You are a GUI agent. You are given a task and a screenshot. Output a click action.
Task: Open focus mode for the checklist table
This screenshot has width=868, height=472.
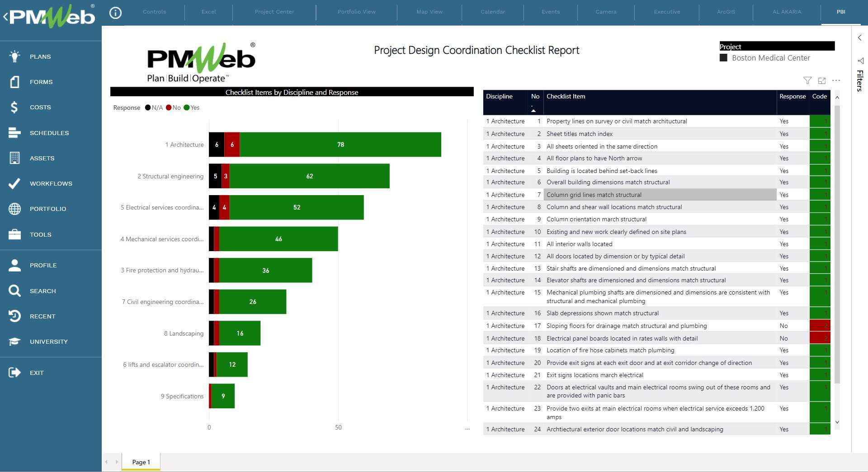[822, 80]
